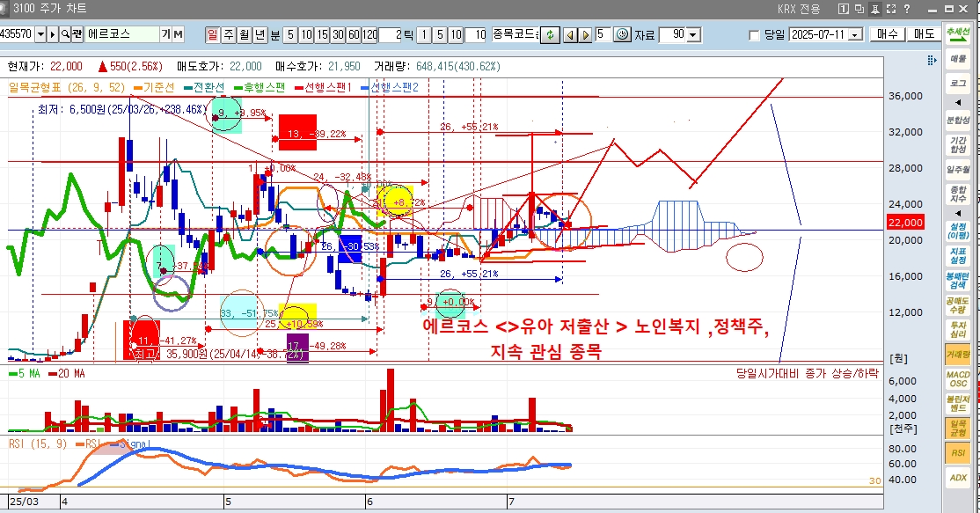Toggle the 일목균형 indicator

tap(958, 429)
